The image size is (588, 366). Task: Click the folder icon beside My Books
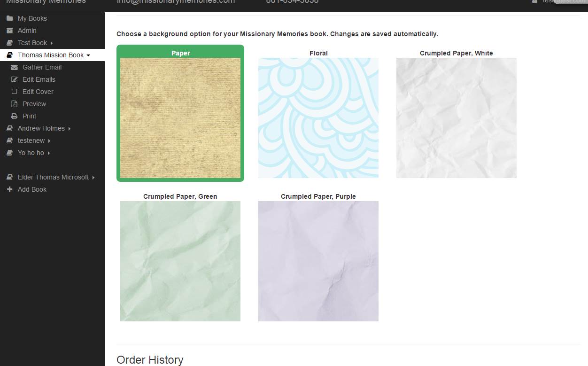click(9, 18)
